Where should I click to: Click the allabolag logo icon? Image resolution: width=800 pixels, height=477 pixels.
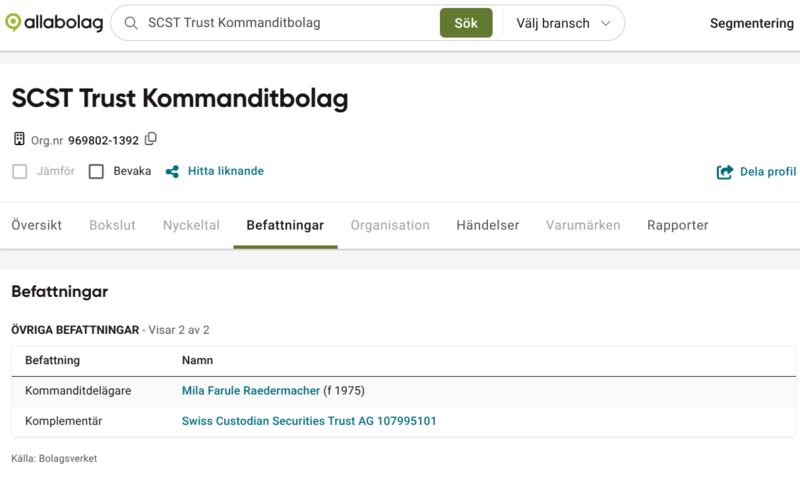(13, 22)
